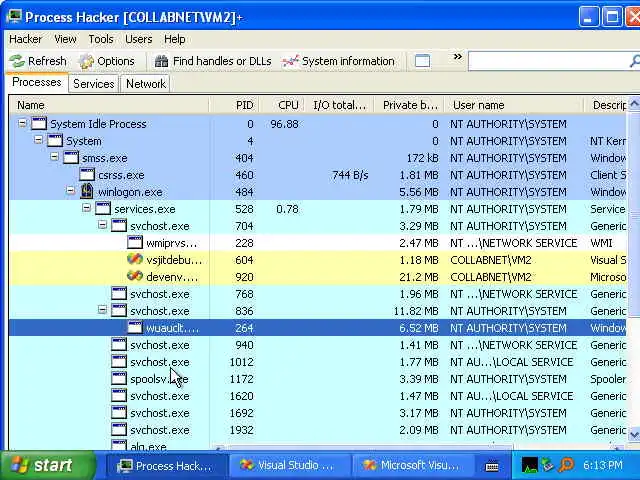
Task: Select the Processes tab
Action: pos(37,82)
